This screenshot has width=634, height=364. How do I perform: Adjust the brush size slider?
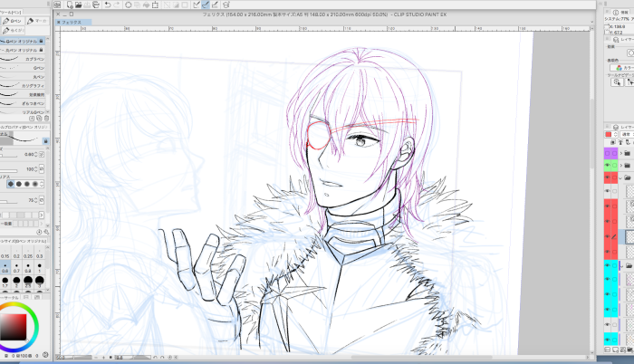[8, 156]
